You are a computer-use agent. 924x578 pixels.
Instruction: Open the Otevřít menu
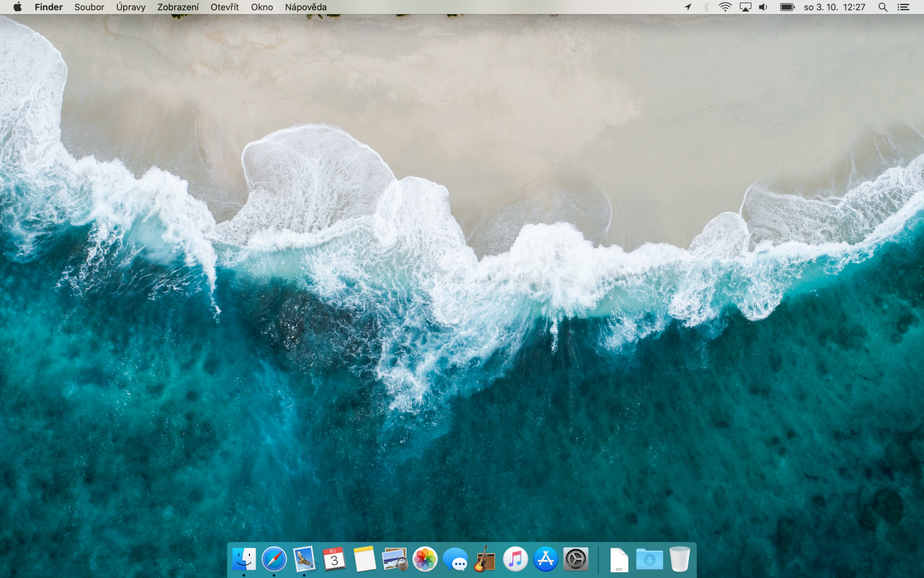coord(225,7)
